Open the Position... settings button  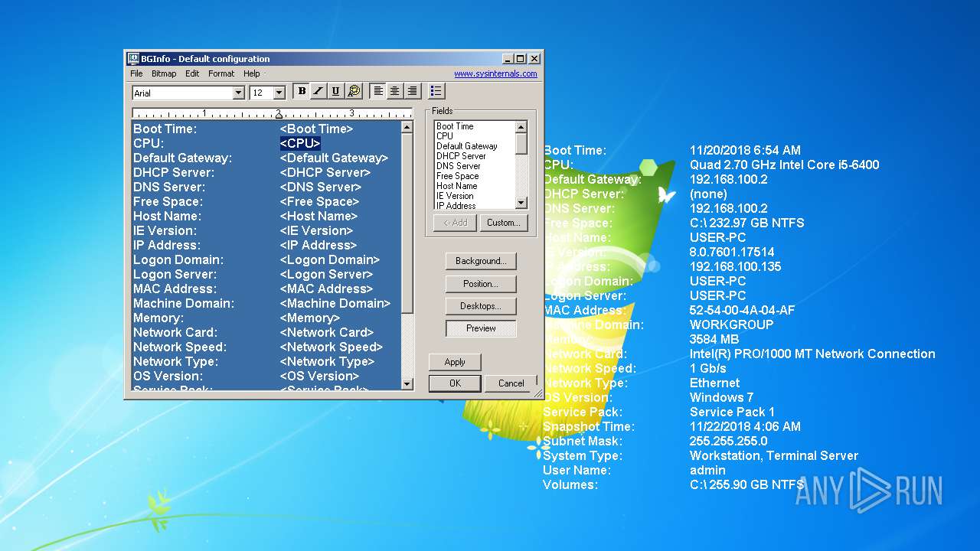481,284
